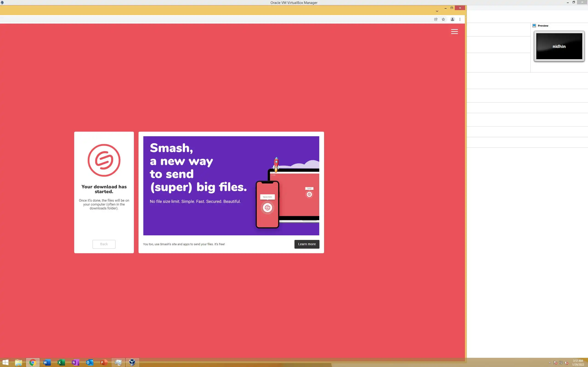This screenshot has width=588, height=367.
Task: Click the Action Center flag icon
Action: (555, 363)
